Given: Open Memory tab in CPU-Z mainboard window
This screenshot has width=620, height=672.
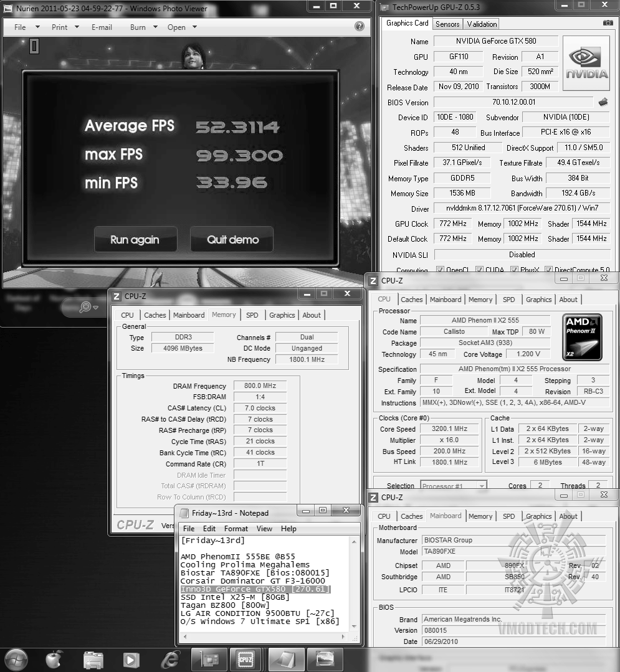Looking at the screenshot, I should [x=480, y=516].
